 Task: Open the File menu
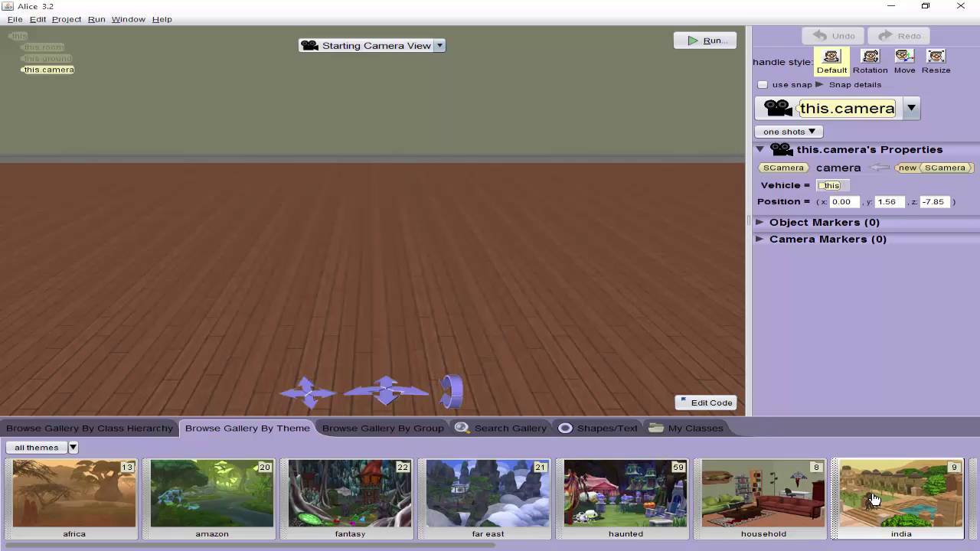point(15,19)
